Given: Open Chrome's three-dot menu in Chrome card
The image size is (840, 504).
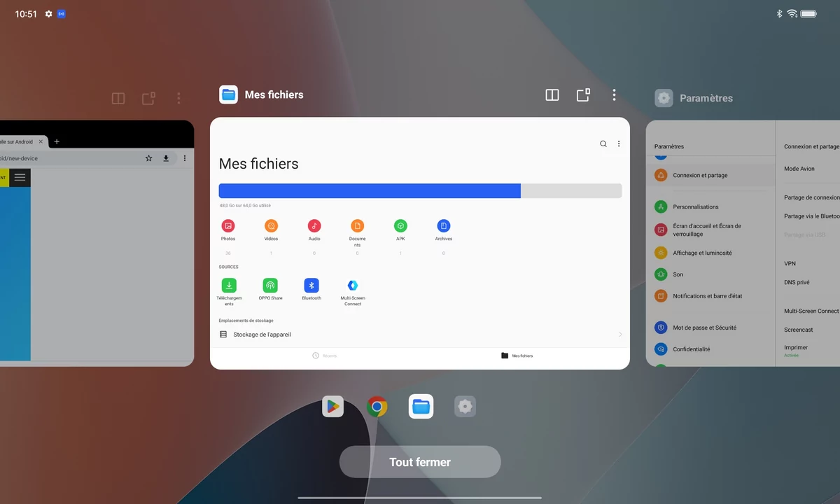Looking at the screenshot, I should point(184,158).
